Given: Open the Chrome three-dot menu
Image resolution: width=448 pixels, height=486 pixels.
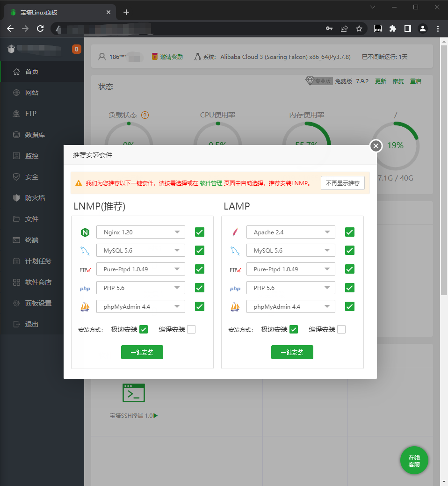Looking at the screenshot, I should tap(438, 29).
